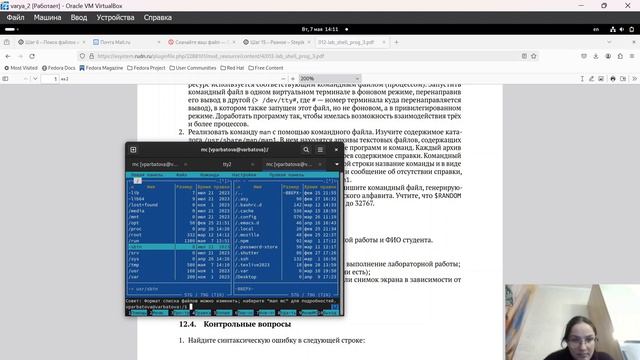Open VirtualBox Справка menu
The width and height of the screenshot is (640, 360).
158,18
